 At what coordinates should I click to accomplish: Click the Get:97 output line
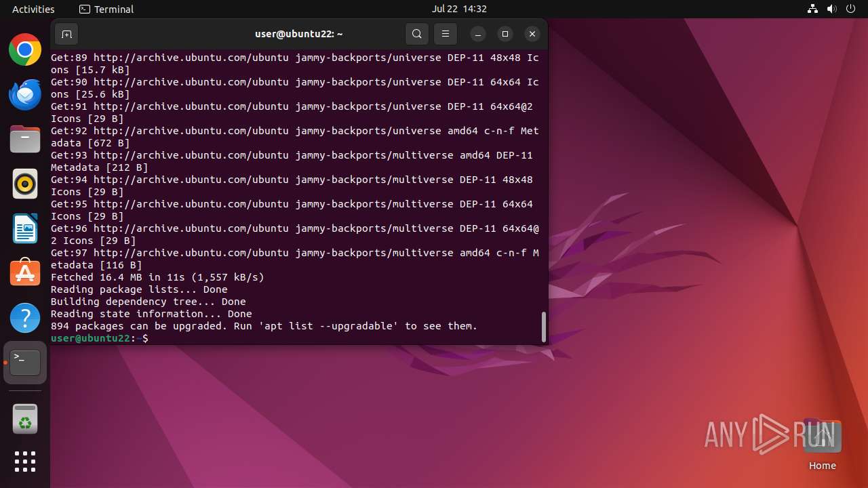click(295, 259)
